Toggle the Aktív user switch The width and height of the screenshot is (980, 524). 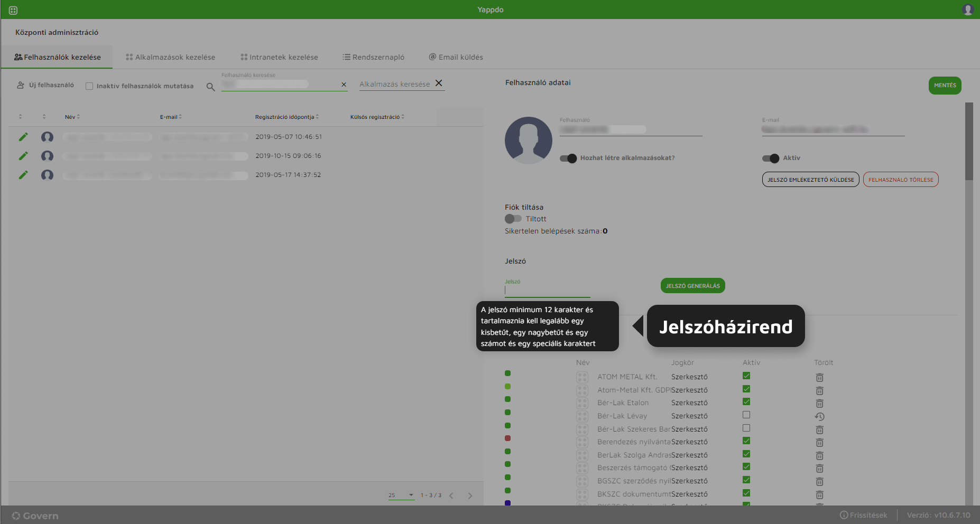[771, 158]
